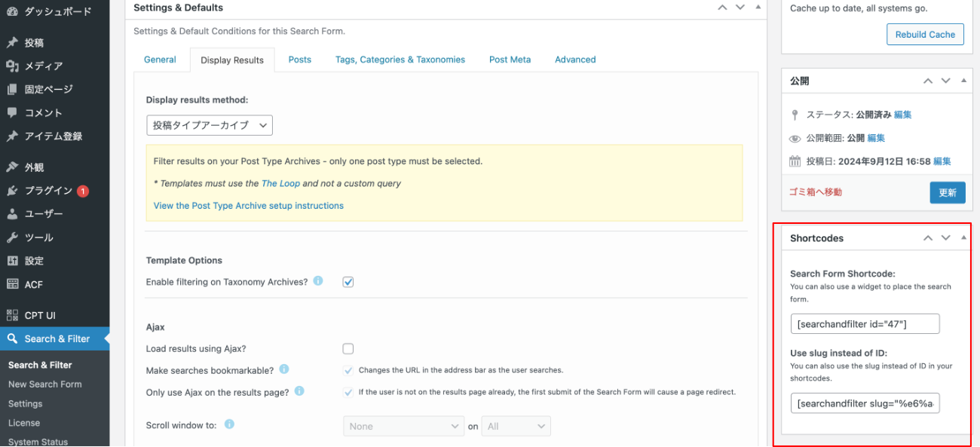Open Post Type Archive setup instructions link
This screenshot has height=447, width=980.
click(x=248, y=205)
